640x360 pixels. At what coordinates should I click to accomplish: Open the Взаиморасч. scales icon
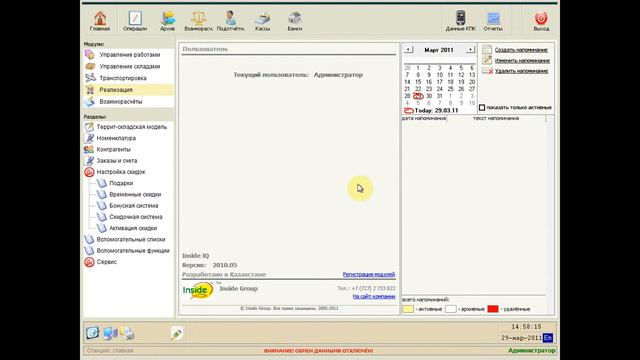(198, 21)
